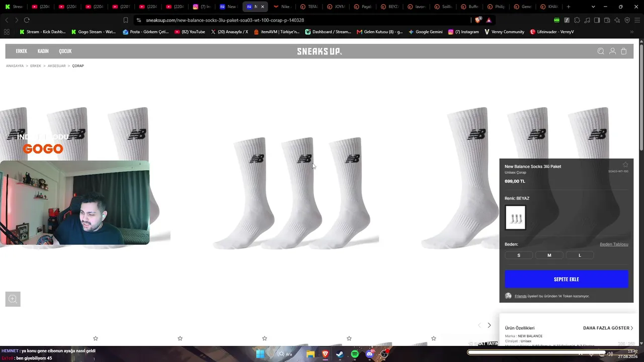Screen dimensions: 644x362
Task: Open Steam from the taskbar
Action: pos(340,354)
